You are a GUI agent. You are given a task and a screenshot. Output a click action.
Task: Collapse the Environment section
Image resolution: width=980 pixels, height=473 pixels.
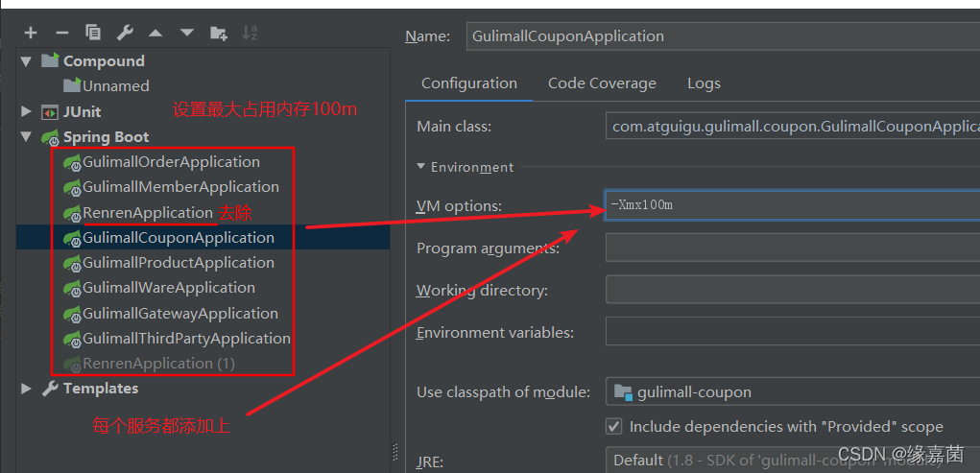pos(421,167)
